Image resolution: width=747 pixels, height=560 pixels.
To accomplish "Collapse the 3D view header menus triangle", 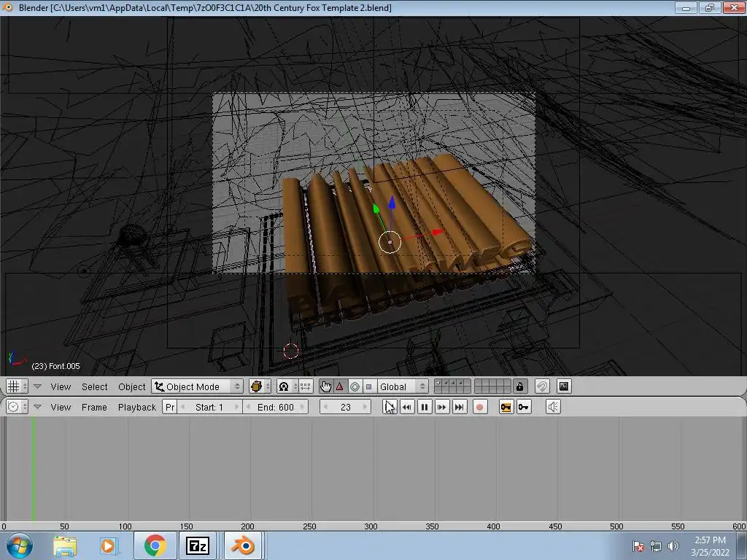I will coord(37,386).
